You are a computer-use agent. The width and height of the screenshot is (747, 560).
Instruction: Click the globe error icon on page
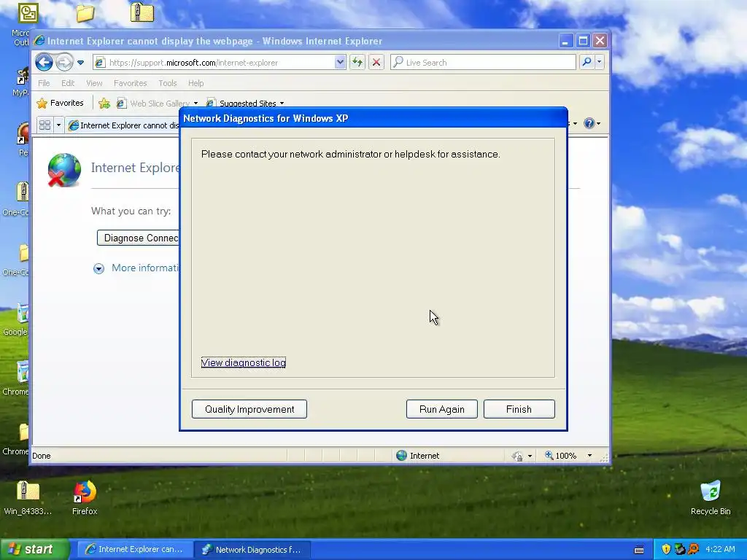click(x=64, y=170)
